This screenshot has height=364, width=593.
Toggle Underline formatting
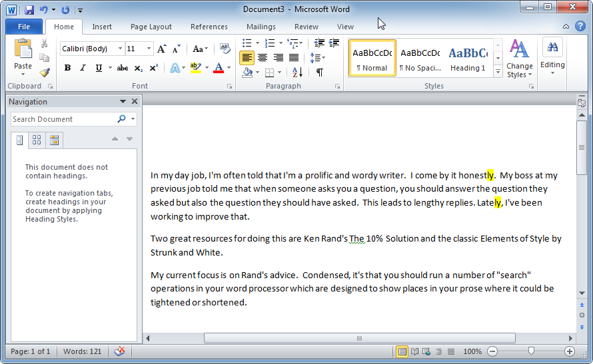pyautogui.click(x=99, y=68)
